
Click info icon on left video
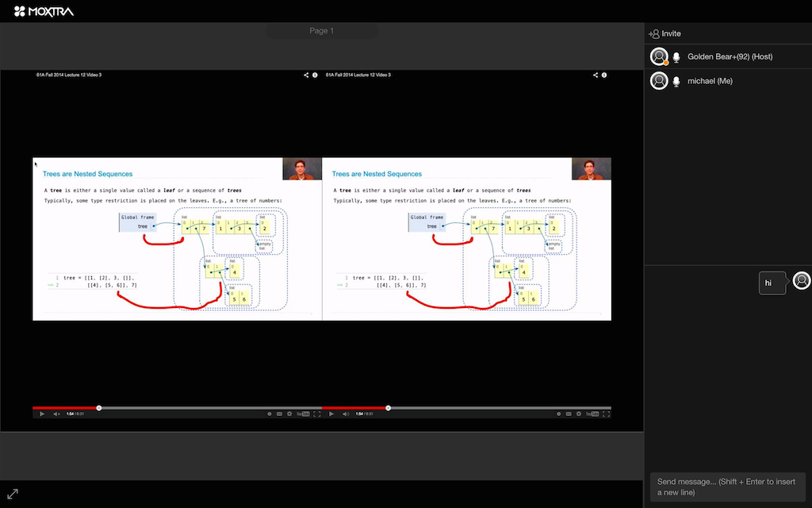(x=315, y=75)
